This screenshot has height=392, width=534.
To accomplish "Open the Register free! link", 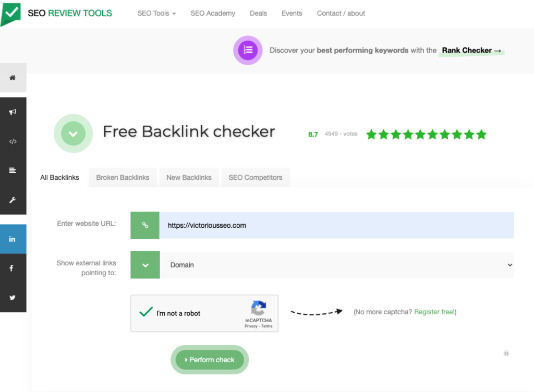I will 435,312.
